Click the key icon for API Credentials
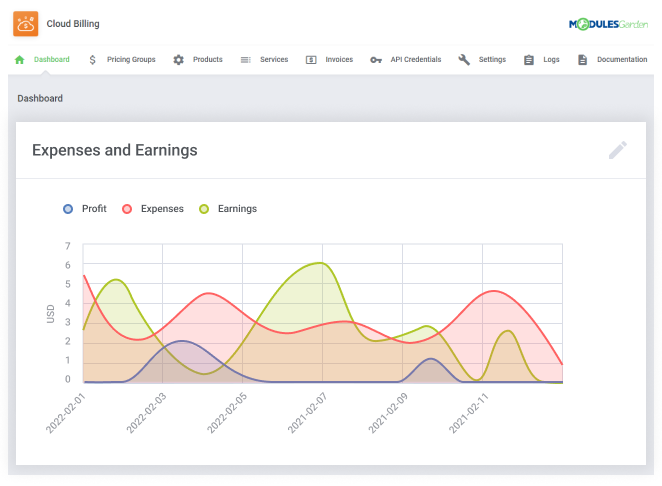This screenshot has width=662, height=486. (x=376, y=60)
